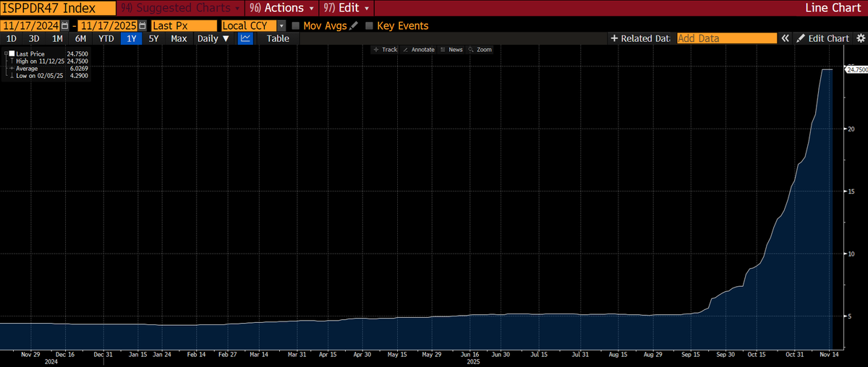Image resolution: width=868 pixels, height=367 pixels.
Task: Click the y-axis value 10
Action: tap(851, 254)
